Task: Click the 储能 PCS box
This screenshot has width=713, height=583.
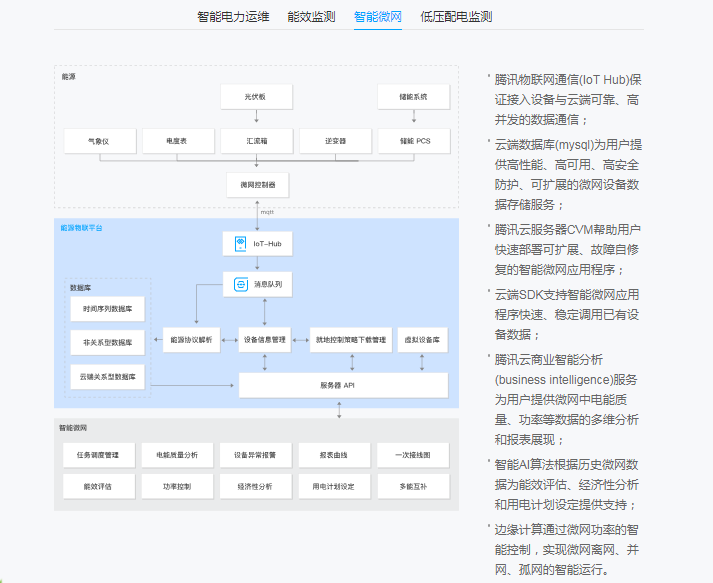Action: click(x=414, y=141)
